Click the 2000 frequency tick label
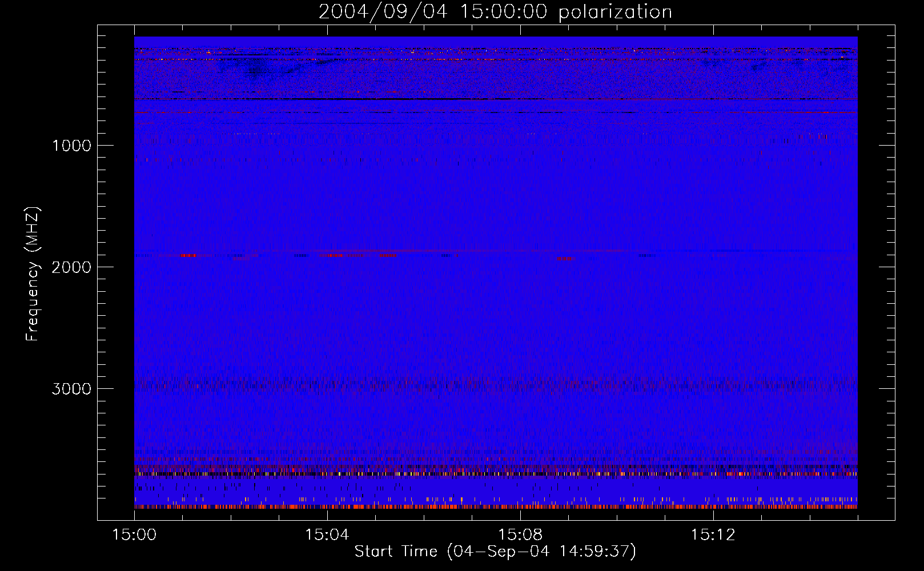This screenshot has height=571, width=924. coord(71,267)
